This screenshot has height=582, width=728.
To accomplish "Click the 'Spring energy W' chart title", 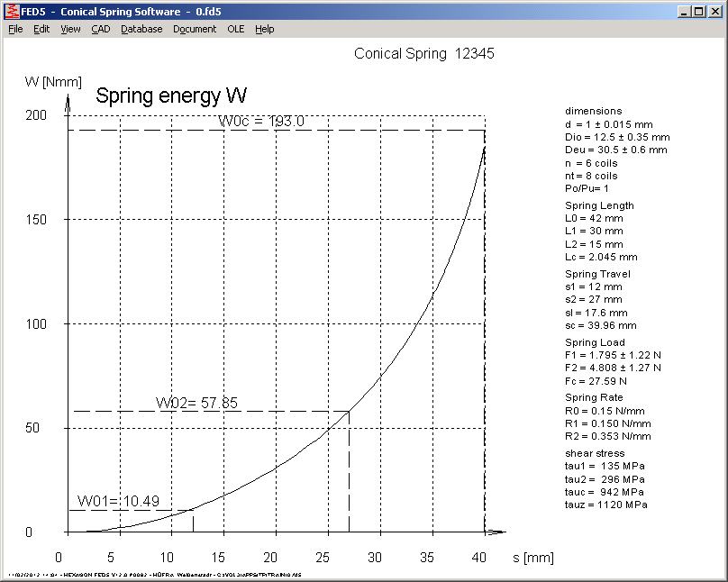I will coord(171,95).
